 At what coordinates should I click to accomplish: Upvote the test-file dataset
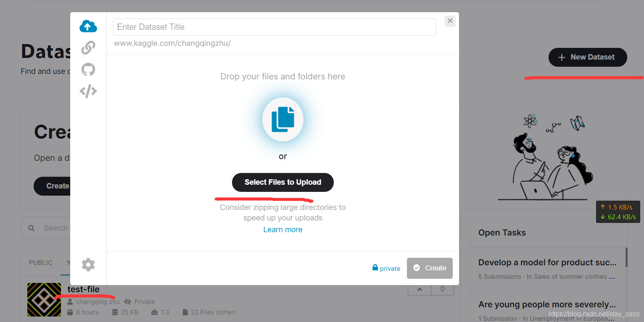point(420,289)
